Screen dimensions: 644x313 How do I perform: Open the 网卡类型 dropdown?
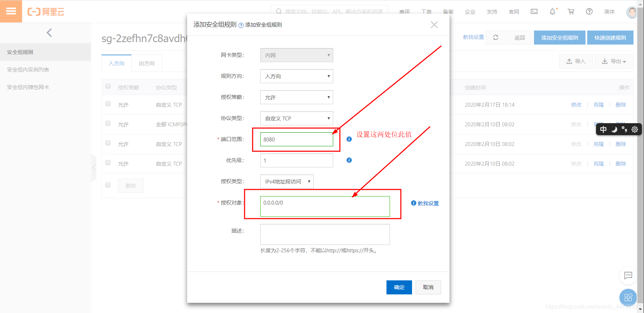(x=296, y=55)
